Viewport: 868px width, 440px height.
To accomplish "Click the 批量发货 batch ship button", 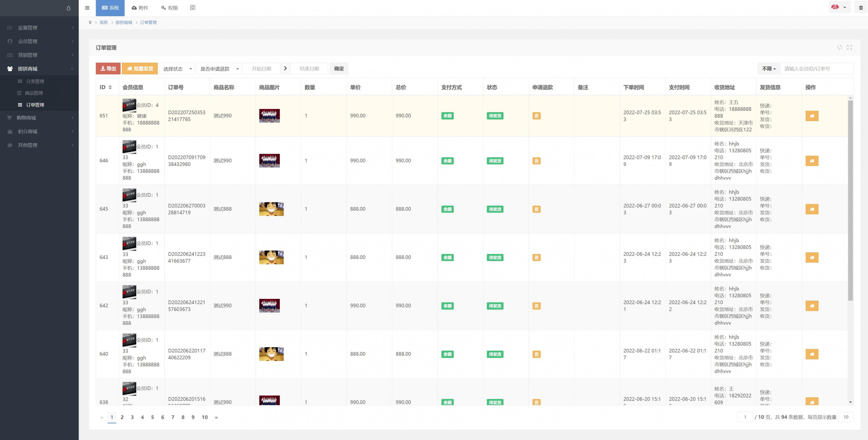I will 139,69.
